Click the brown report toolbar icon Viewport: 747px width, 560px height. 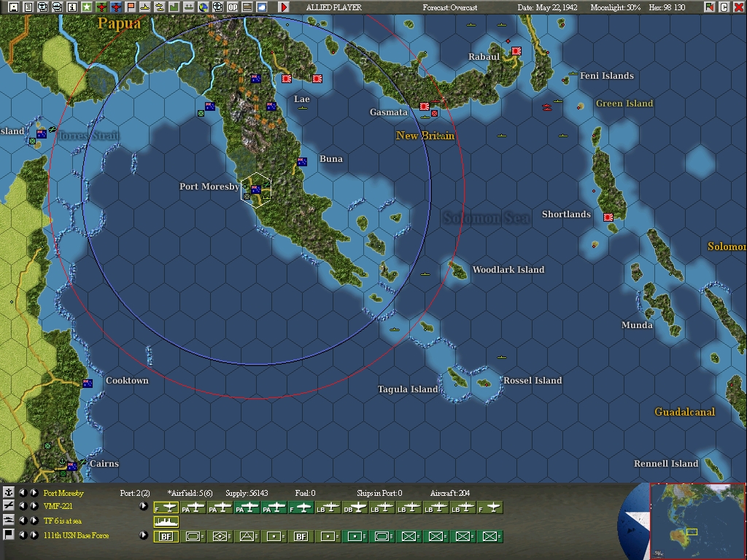point(247,7)
